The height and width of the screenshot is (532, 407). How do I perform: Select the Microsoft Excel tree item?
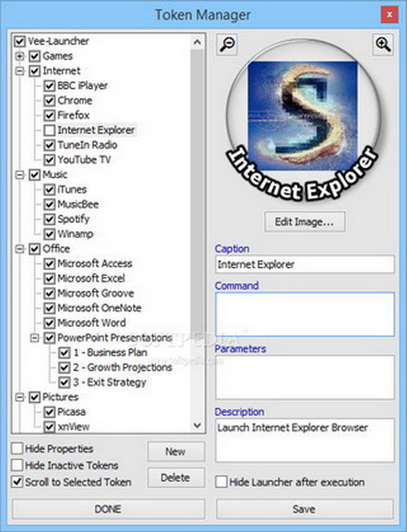[x=91, y=278]
